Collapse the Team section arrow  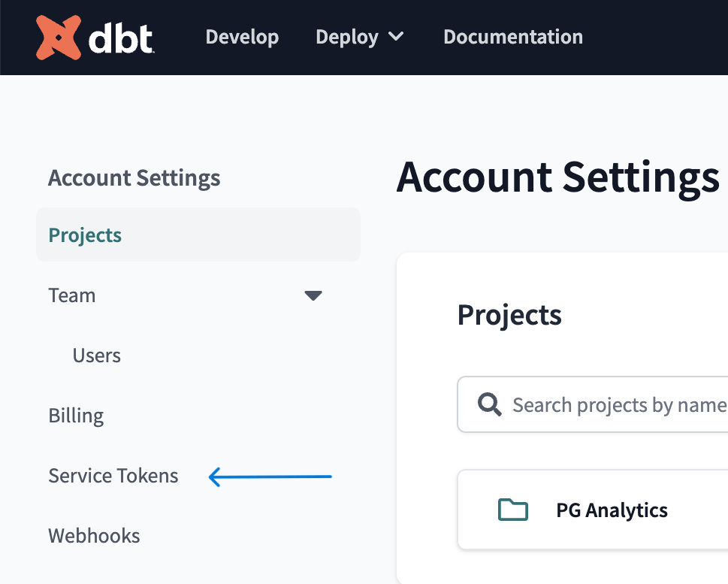point(313,295)
